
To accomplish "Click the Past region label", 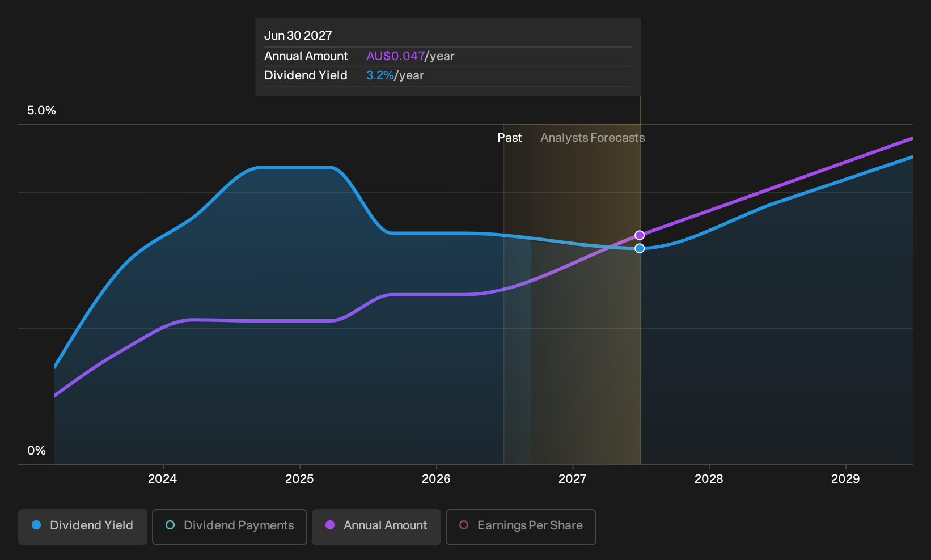I will pos(510,138).
